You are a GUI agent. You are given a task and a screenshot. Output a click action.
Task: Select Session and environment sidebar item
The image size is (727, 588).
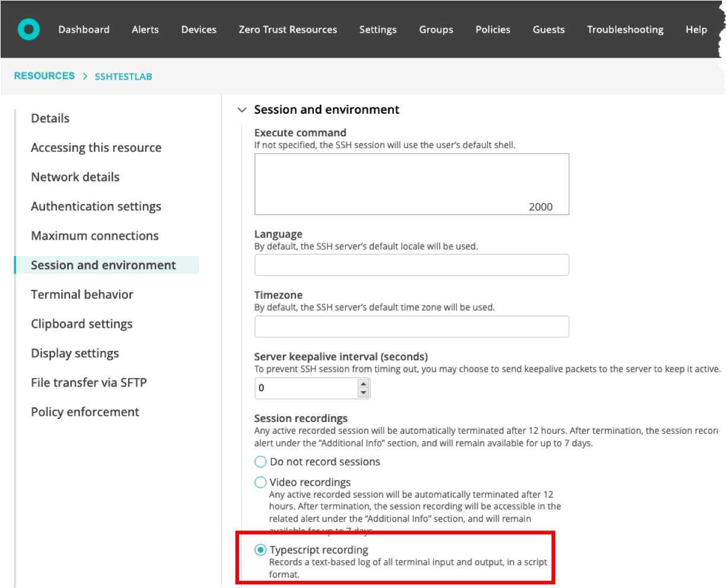(x=107, y=265)
